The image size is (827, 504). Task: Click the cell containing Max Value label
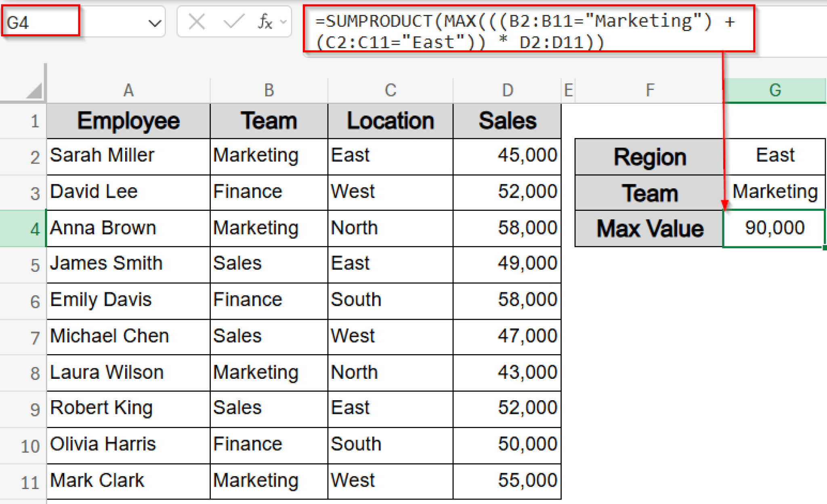649,228
